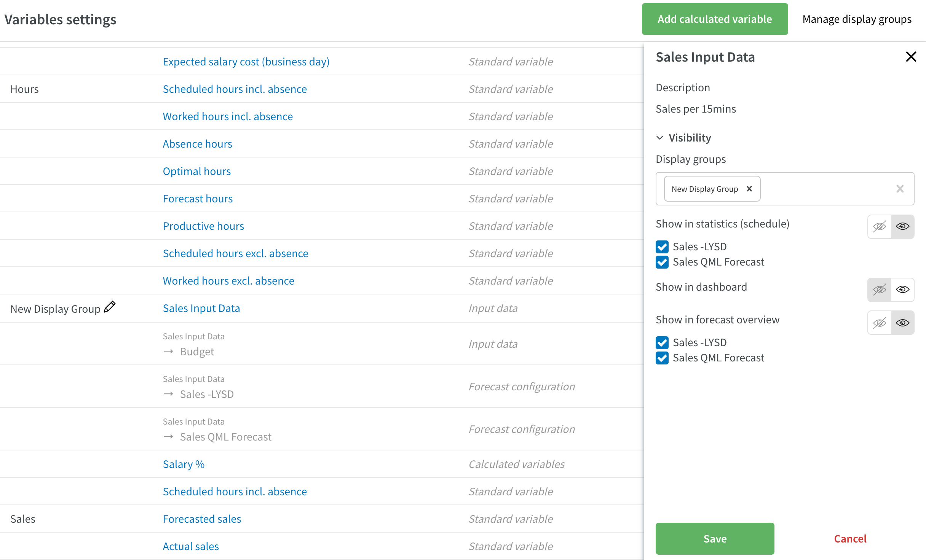Hide variable in dashboard
This screenshot has height=560, width=926.
click(879, 290)
